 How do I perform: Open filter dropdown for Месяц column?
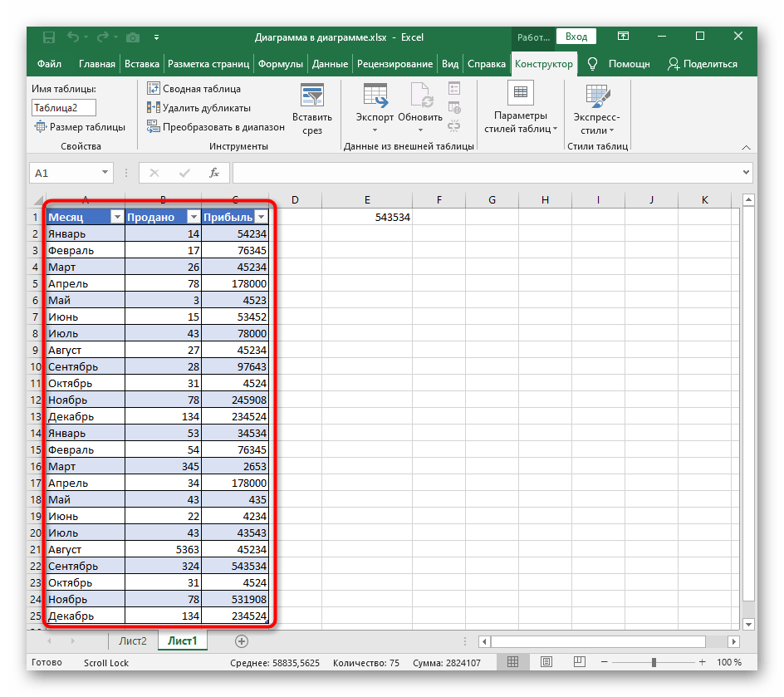coord(116,217)
